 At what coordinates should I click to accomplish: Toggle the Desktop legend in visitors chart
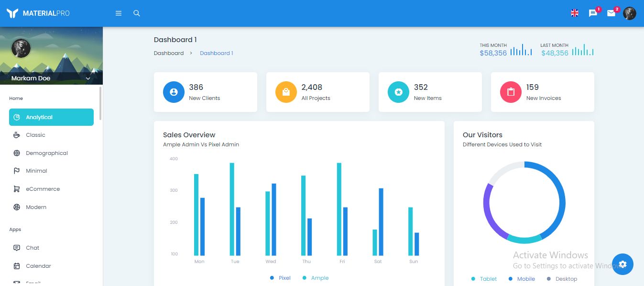click(x=562, y=279)
